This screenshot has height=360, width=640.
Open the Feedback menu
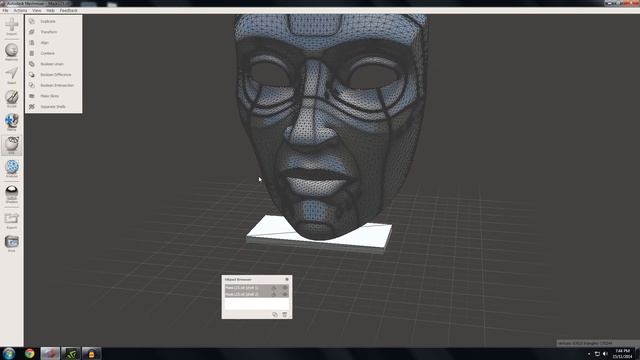tap(69, 10)
